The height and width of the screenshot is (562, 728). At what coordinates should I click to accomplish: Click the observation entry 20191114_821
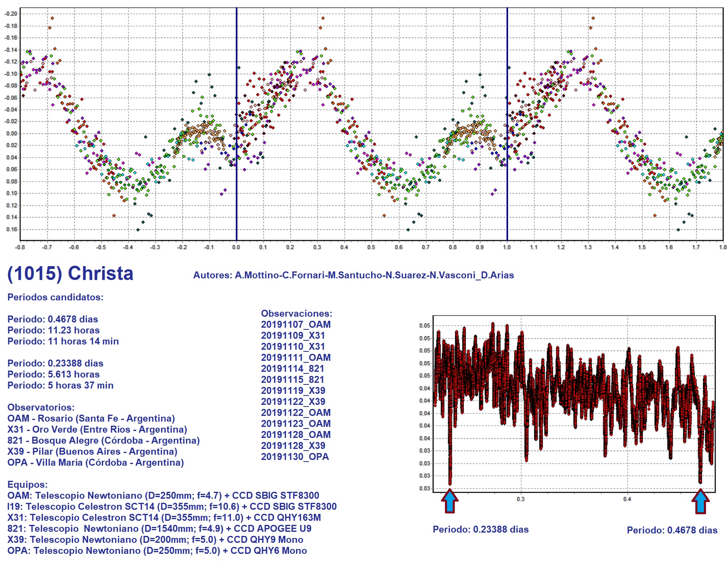[292, 369]
